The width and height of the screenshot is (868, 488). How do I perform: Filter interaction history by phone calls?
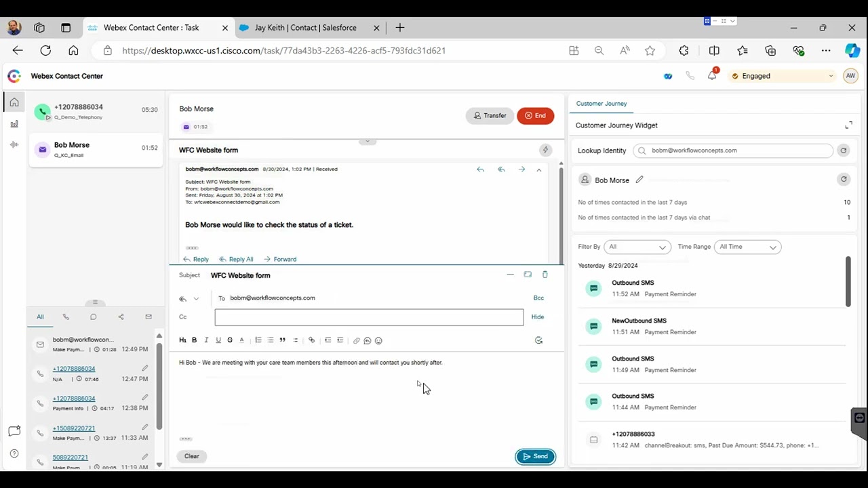point(66,317)
